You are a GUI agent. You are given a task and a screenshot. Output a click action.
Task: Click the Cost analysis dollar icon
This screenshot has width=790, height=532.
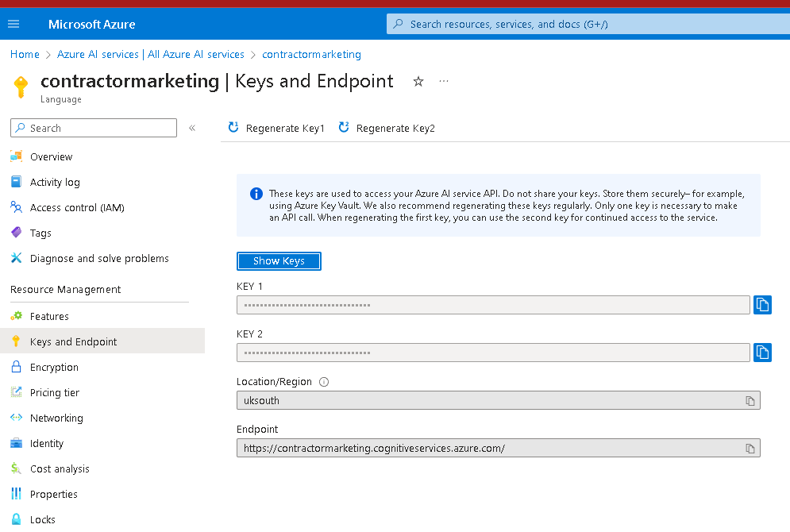[16, 468]
